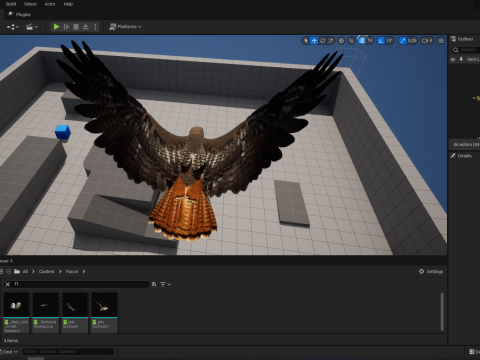Open the Details panel tab
Screen dimensions: 480x360
461,156
